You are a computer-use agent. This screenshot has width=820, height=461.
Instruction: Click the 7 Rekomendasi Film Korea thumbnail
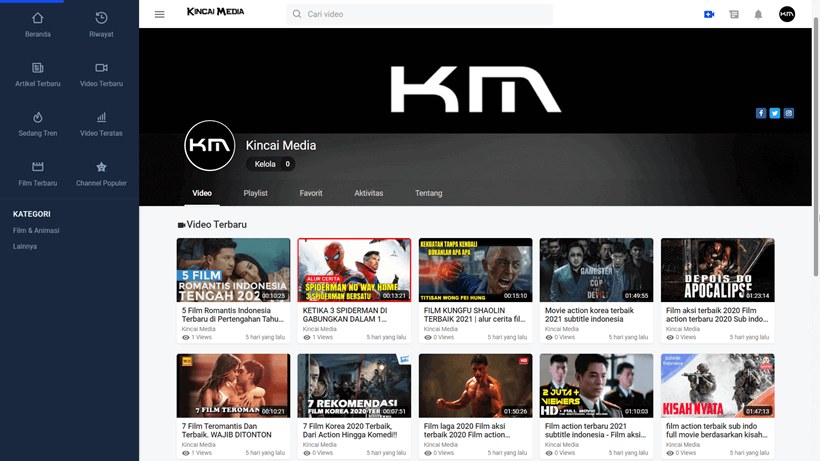coord(354,386)
